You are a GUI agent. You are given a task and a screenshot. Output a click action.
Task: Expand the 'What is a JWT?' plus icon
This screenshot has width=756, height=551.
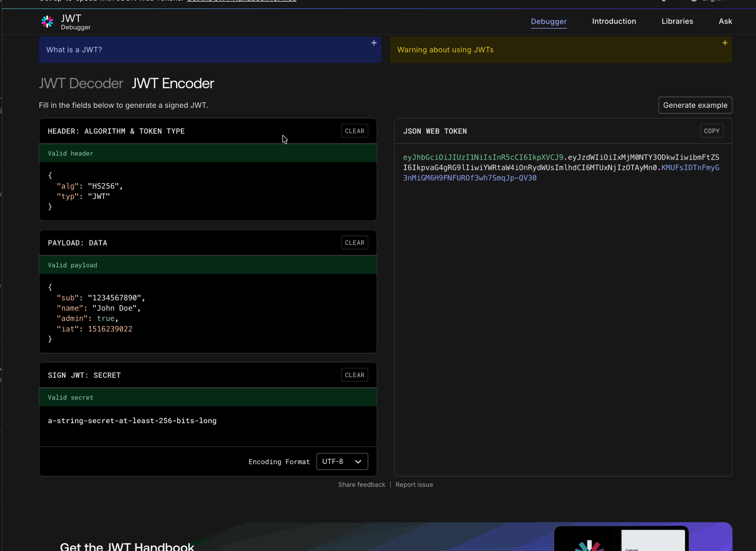374,43
